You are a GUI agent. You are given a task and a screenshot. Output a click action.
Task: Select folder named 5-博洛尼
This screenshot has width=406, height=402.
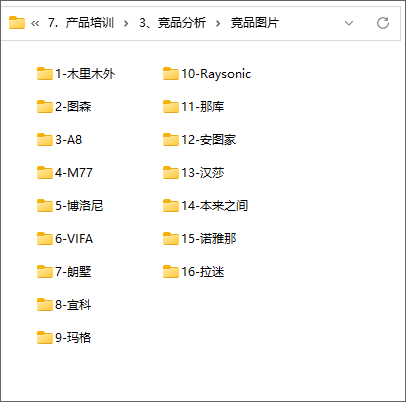[x=70, y=206]
